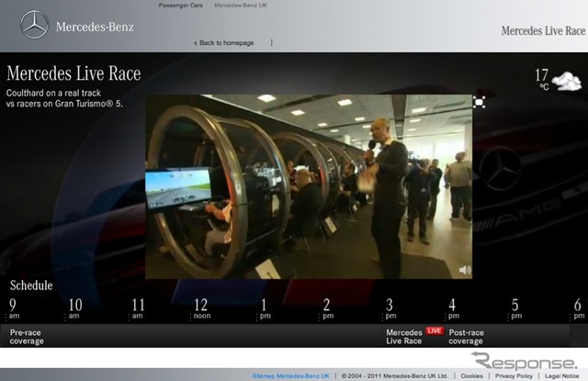Go back to homepage link
Viewport: 588px width, 381px height.
pyautogui.click(x=224, y=43)
